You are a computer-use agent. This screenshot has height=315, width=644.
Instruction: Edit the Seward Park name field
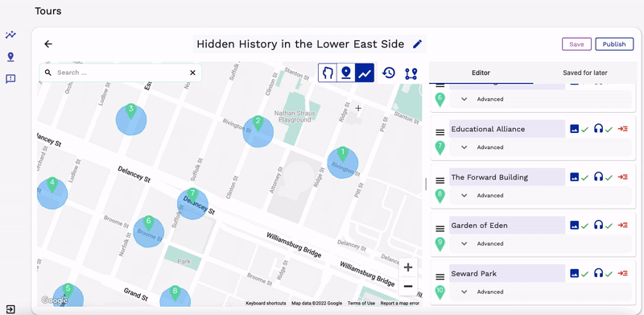coord(507,273)
